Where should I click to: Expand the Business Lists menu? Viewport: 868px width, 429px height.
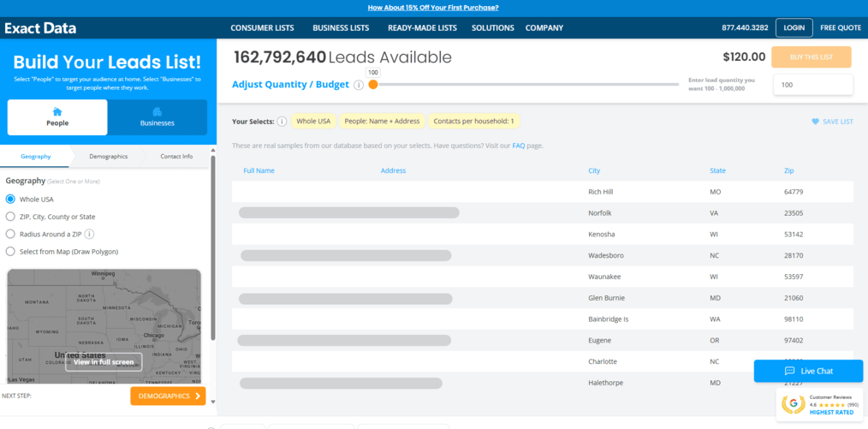click(x=341, y=28)
